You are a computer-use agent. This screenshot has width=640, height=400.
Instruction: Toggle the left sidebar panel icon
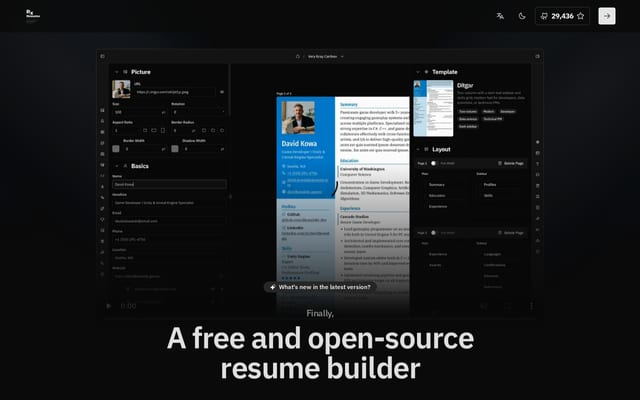tap(102, 56)
